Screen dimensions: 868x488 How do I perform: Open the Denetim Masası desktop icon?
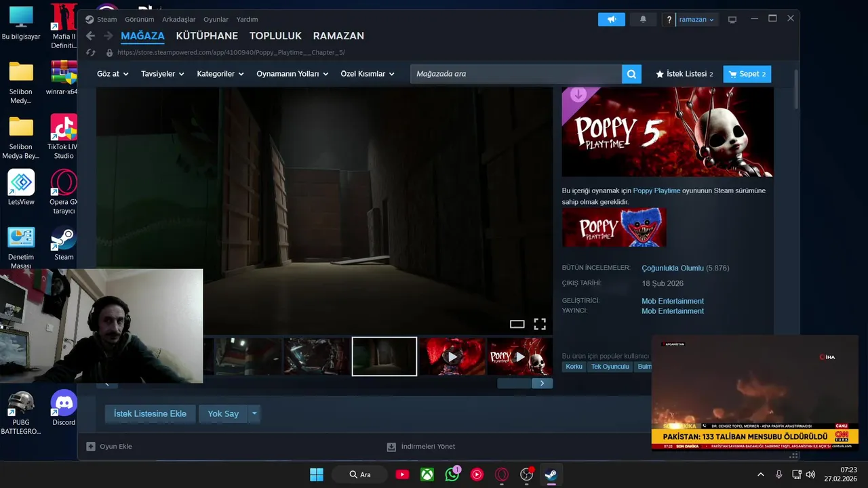coord(21,247)
